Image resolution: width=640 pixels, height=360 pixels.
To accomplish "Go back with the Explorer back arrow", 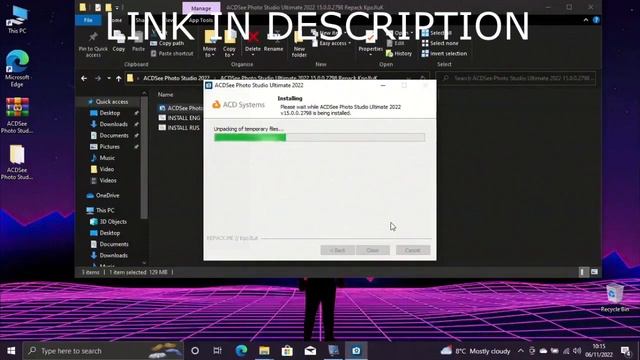I will 84,78.
